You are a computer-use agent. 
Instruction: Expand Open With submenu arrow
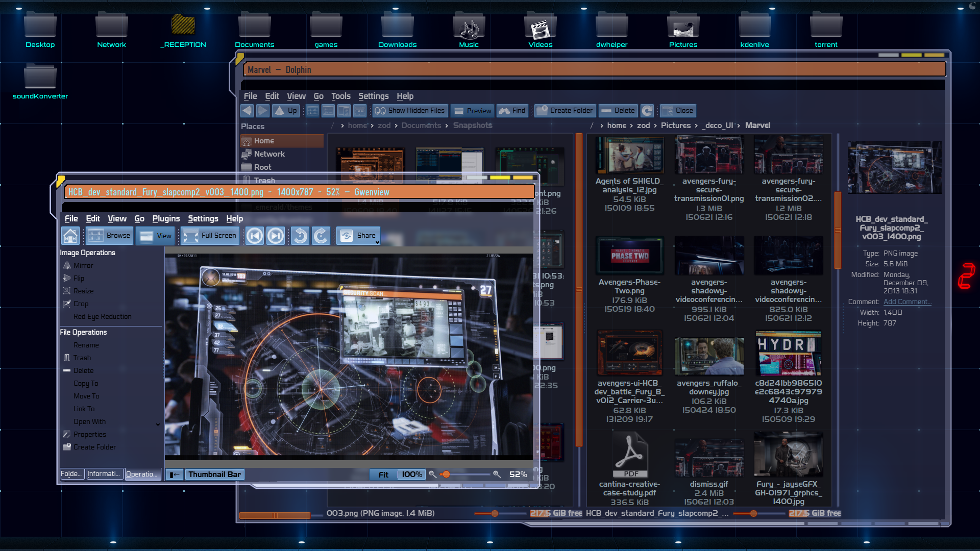click(x=158, y=424)
